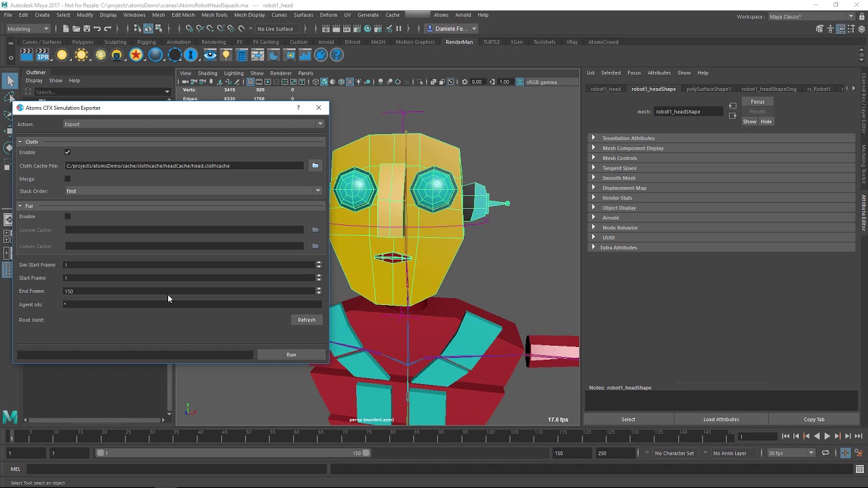Toggle pause IPR icon in status line
Screen dimensions: 868x488
click(398, 28)
